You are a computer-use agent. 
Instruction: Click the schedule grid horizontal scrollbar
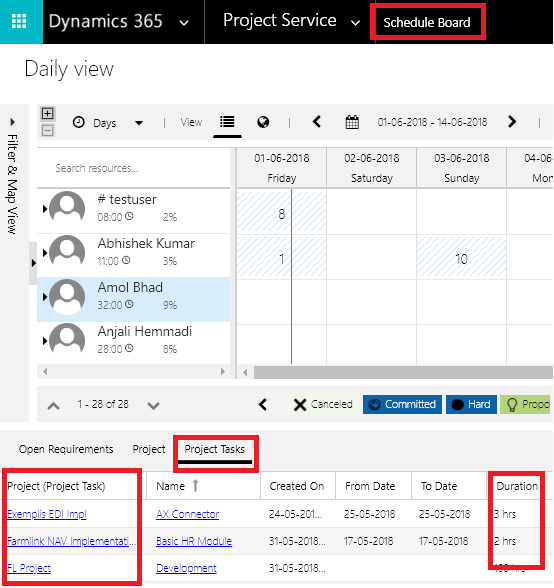pyautogui.click(x=403, y=372)
